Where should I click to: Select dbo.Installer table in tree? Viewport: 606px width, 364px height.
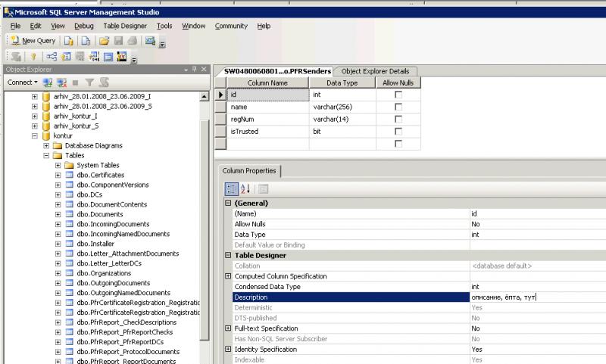point(95,244)
